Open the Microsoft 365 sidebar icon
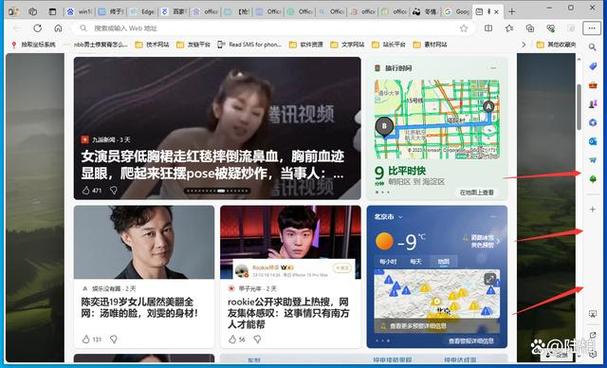This screenshot has height=368, width=607. (593, 123)
